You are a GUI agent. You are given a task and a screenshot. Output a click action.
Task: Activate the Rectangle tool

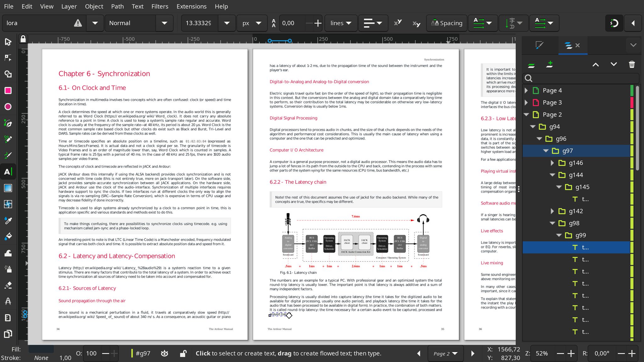8,90
